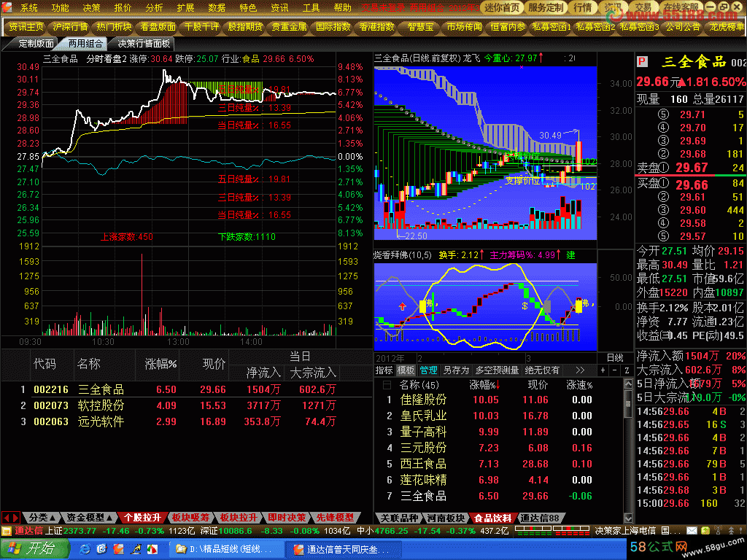This screenshot has width=747, height=560.
Task: Open 热门板块 toolbar button
Action: [114, 27]
